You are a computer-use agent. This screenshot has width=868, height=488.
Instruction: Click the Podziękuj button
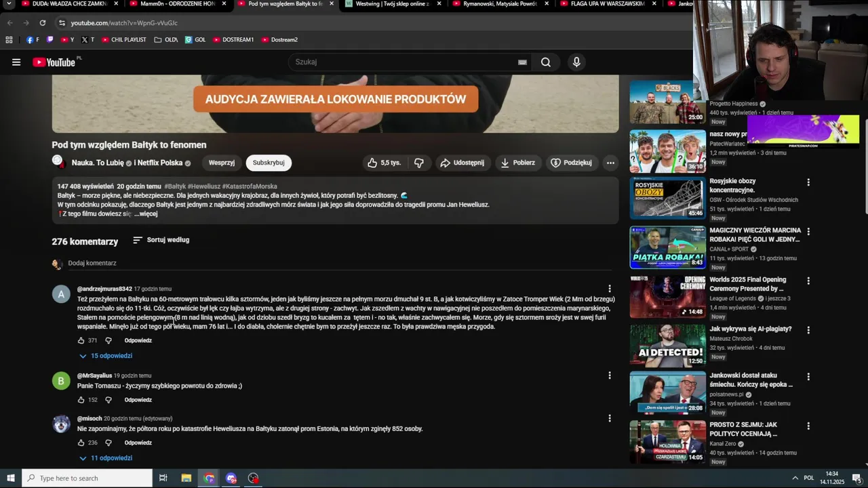[x=572, y=163]
